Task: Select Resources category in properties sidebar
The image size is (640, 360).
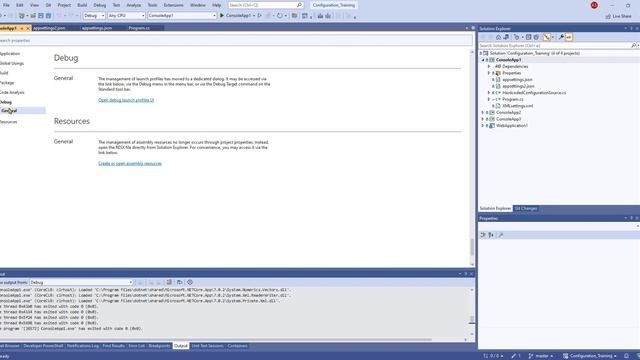Action: tap(9, 122)
